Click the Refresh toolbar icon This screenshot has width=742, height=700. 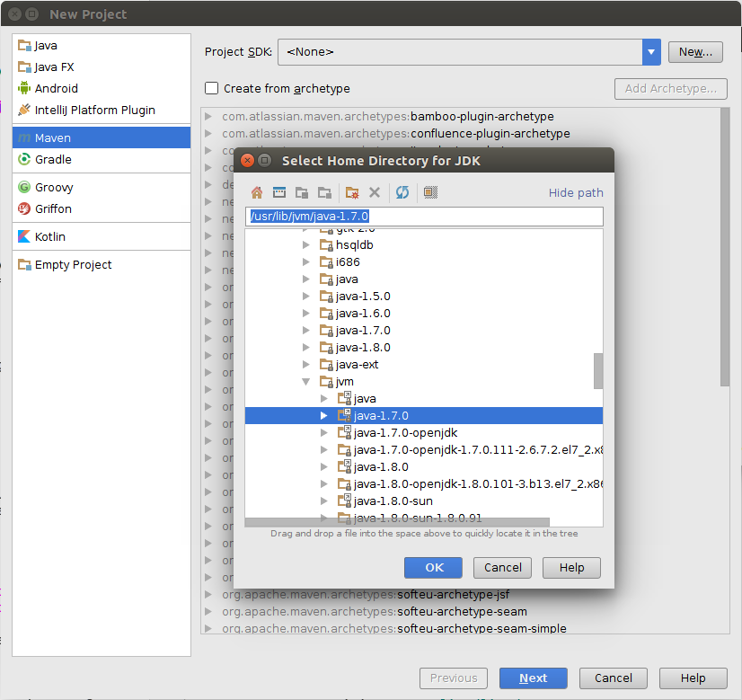click(x=402, y=192)
